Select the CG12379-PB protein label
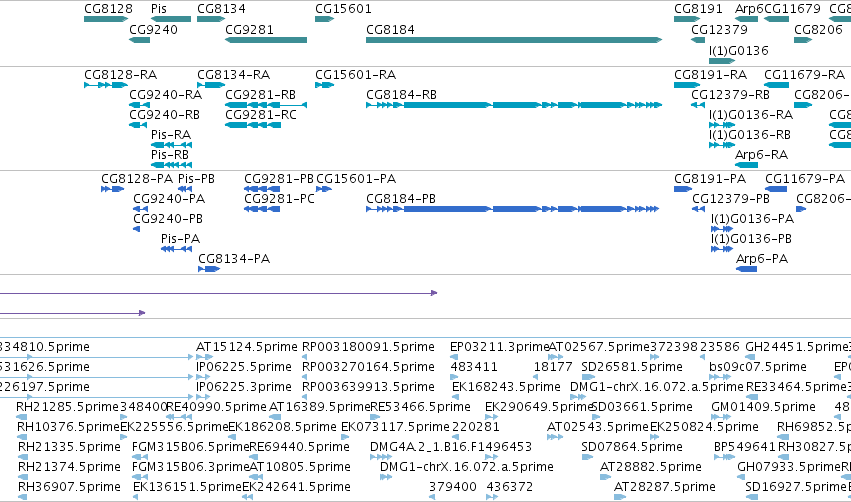This screenshot has height=502, width=851. [731, 199]
